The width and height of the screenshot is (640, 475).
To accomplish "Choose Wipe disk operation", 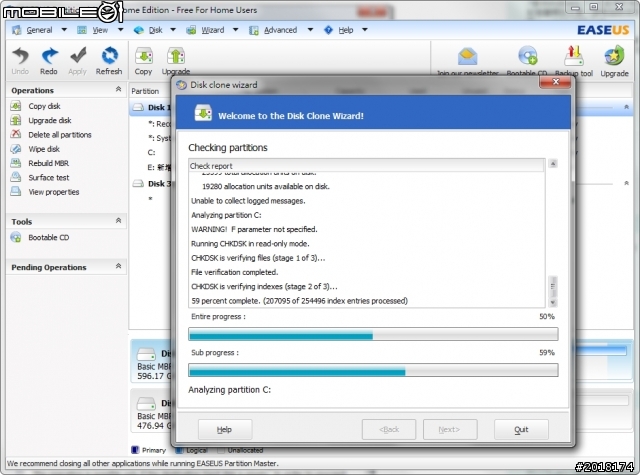I will tap(44, 149).
